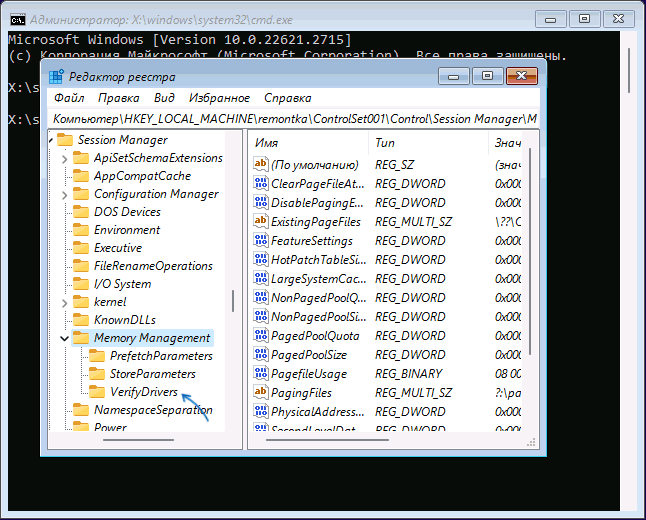The image size is (646, 520).
Task: Click the PagingFiles string value icon
Action: click(260, 393)
